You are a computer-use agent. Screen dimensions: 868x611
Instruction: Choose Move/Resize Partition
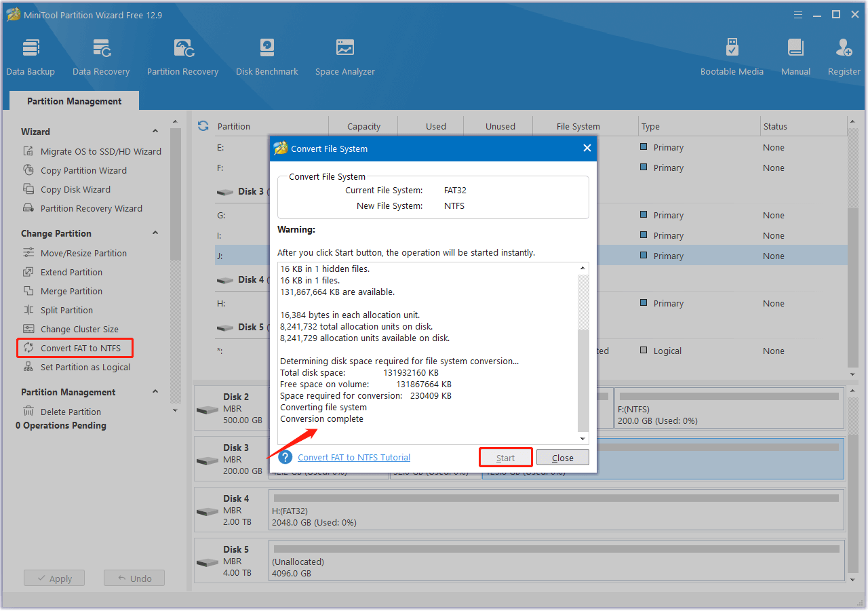point(75,253)
